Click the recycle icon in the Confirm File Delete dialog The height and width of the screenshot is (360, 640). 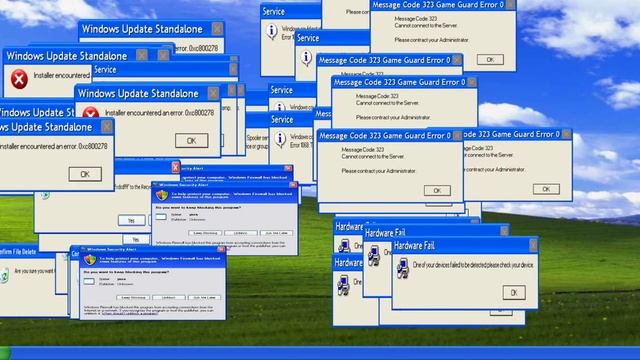click(4, 276)
